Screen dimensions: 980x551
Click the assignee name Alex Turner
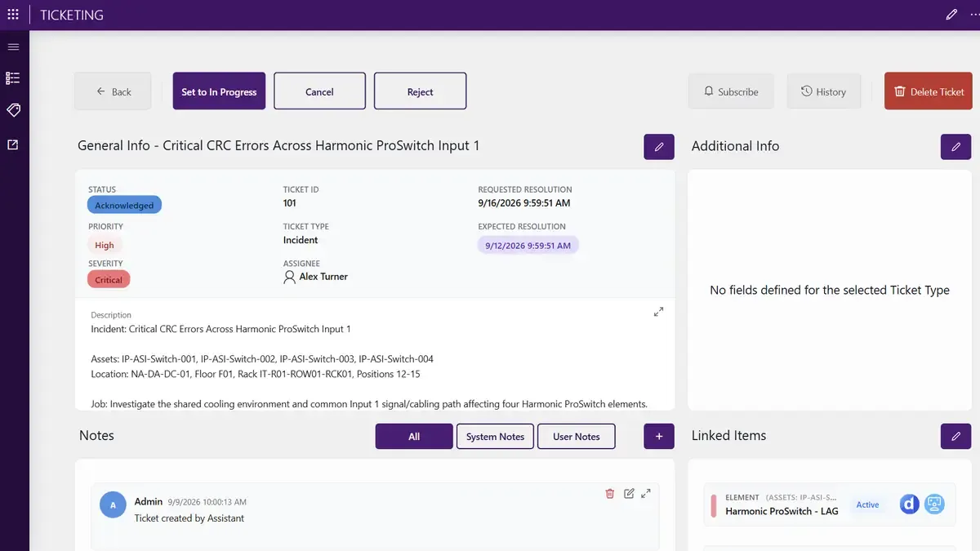(323, 277)
